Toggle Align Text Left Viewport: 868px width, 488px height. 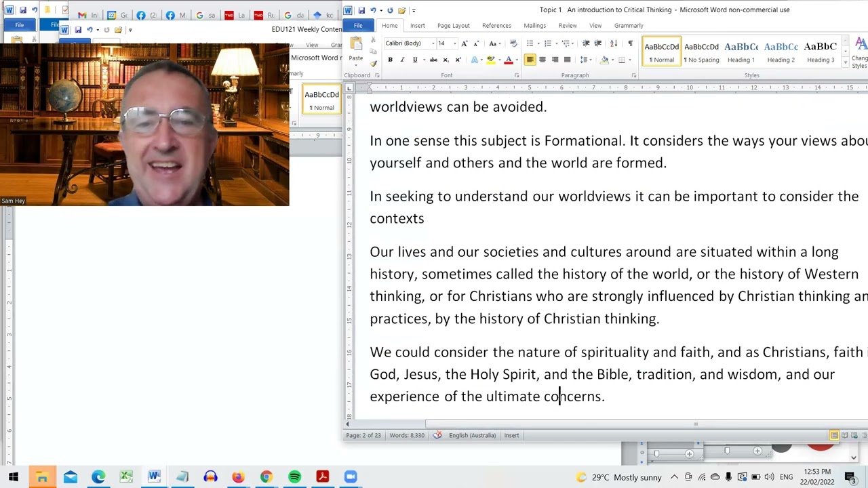click(x=530, y=60)
